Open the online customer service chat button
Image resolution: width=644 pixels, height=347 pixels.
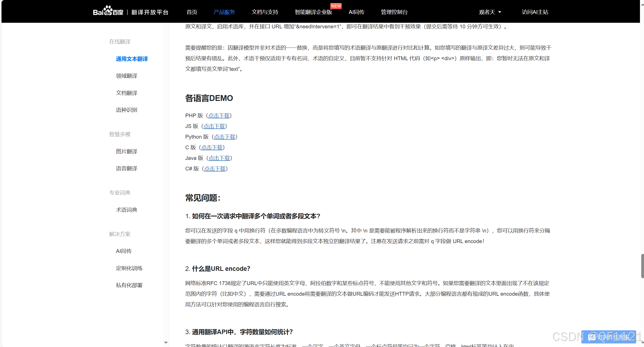coord(609,337)
